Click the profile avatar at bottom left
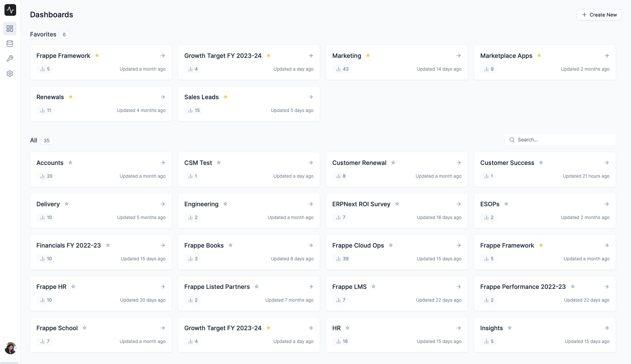 (10, 348)
